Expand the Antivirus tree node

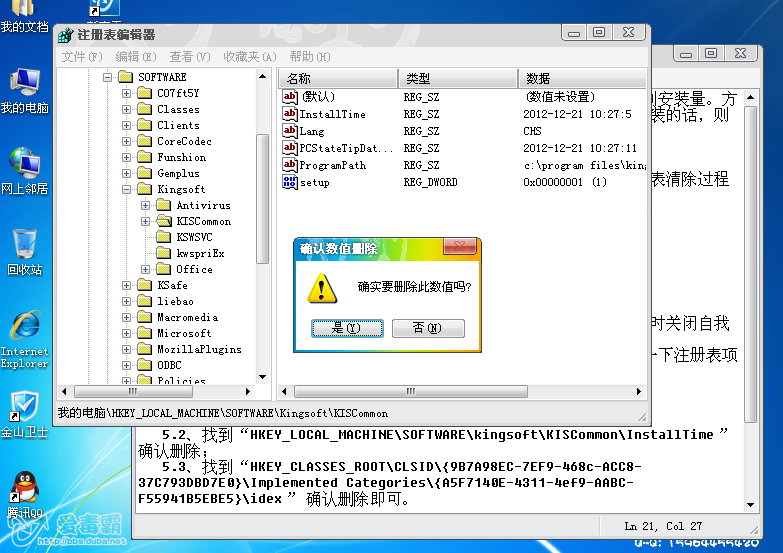pyautogui.click(x=145, y=205)
